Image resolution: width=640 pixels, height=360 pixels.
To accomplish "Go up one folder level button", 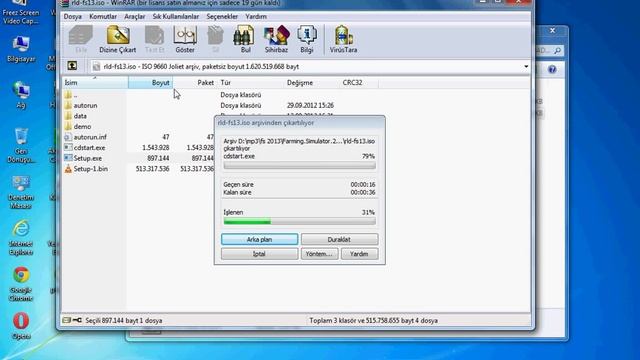I will coord(72,66).
